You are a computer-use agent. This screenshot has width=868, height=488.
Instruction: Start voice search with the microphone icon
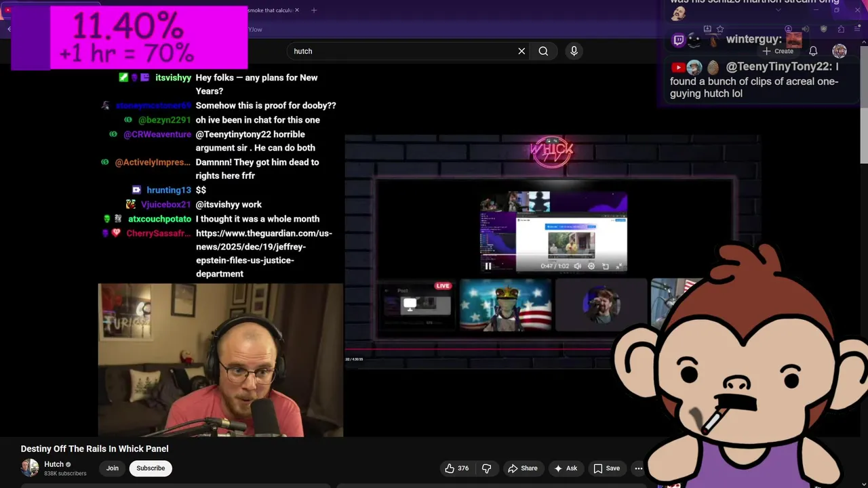point(574,51)
